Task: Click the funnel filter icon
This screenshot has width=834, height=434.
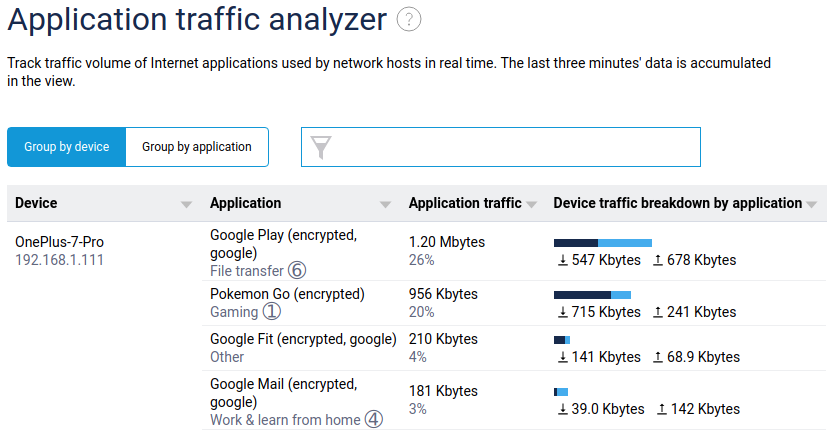Action: click(x=320, y=148)
